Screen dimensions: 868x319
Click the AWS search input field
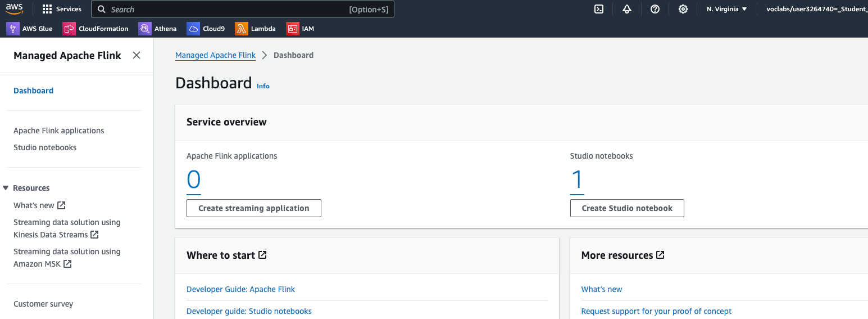click(225, 9)
